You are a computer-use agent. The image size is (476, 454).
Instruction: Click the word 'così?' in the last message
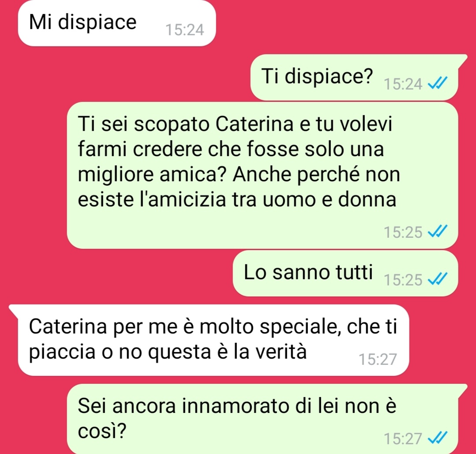pos(102,431)
